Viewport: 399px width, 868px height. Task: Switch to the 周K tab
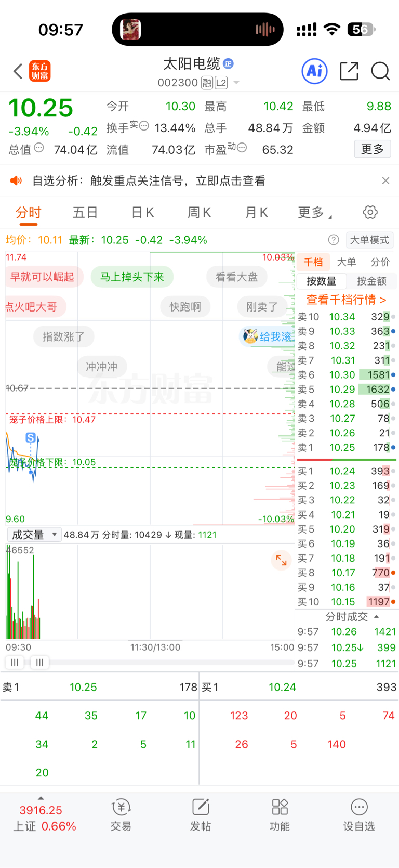point(199,212)
